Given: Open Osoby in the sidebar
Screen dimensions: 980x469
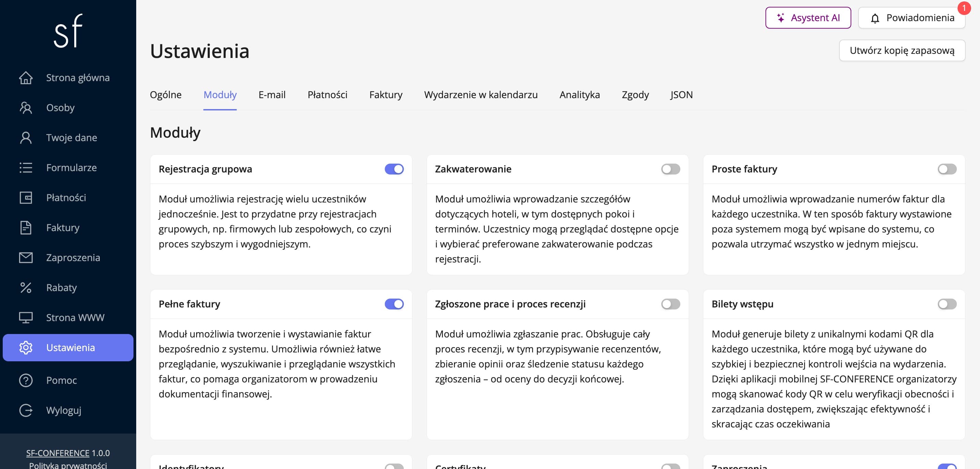Looking at the screenshot, I should pyautogui.click(x=68, y=108).
